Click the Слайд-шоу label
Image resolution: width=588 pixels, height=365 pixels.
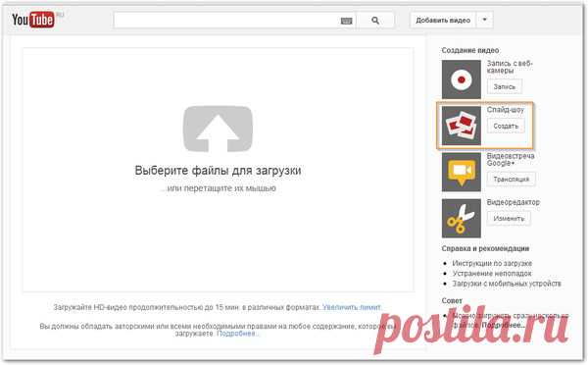(505, 110)
